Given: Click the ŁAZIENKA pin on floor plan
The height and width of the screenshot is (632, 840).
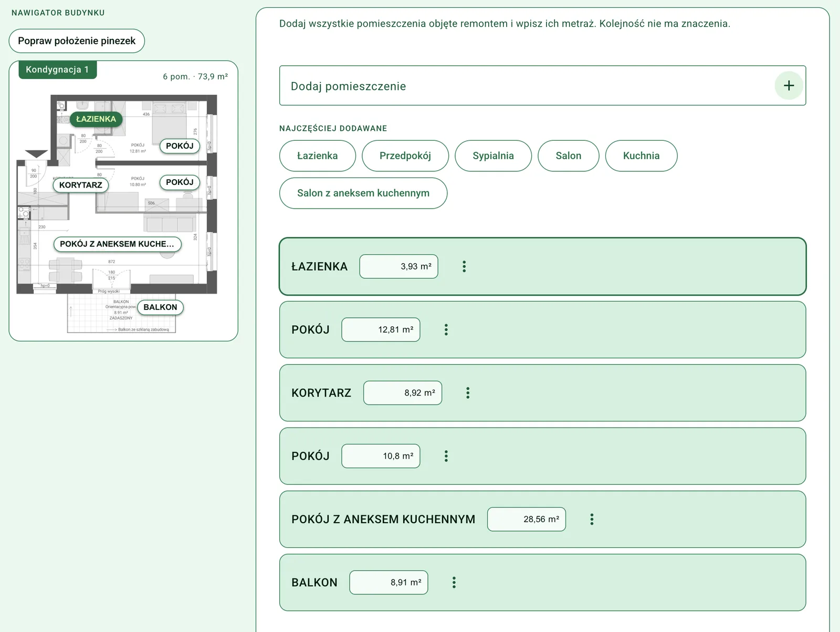Looking at the screenshot, I should [x=96, y=119].
